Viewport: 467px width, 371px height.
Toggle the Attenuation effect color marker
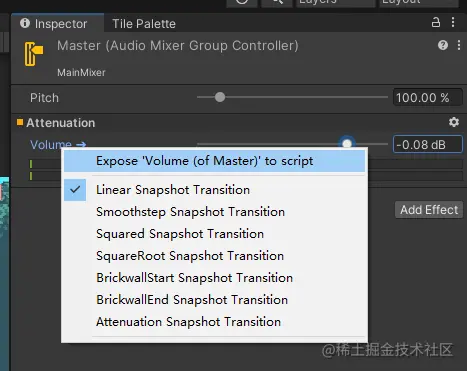click(x=20, y=122)
